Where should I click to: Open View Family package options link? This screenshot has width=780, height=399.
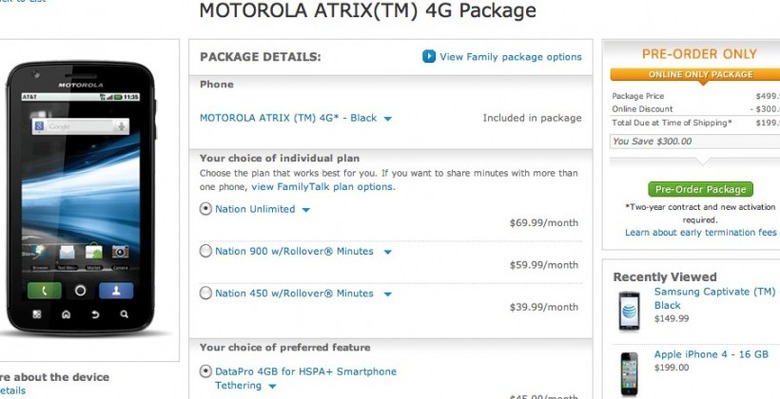(510, 57)
